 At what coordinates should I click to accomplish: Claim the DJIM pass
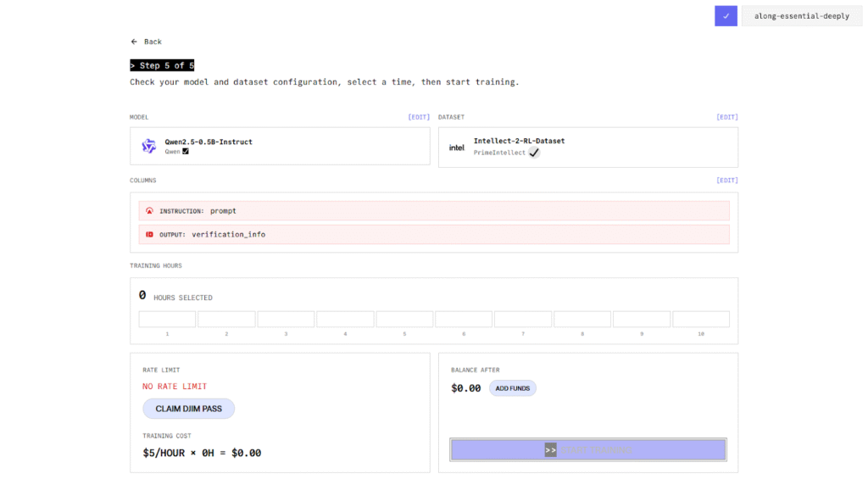tap(188, 409)
